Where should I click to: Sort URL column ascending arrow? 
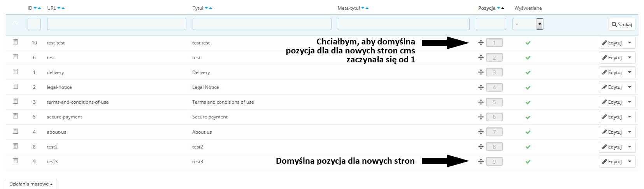point(63,8)
